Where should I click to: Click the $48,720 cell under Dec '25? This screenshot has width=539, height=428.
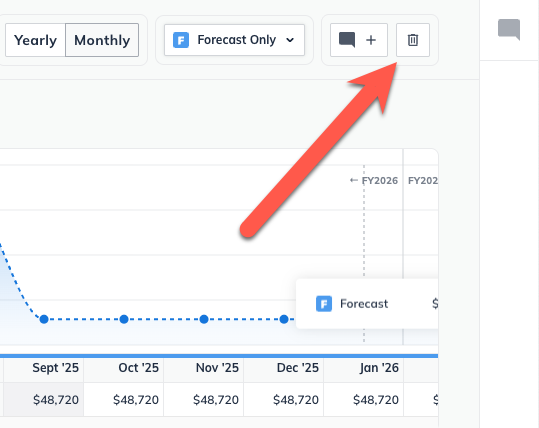284,399
